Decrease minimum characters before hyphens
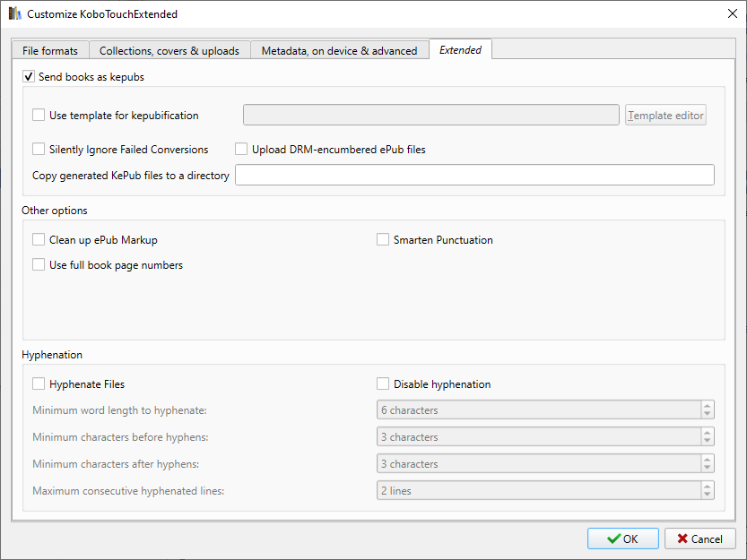This screenshot has height=560, width=747. [x=708, y=441]
